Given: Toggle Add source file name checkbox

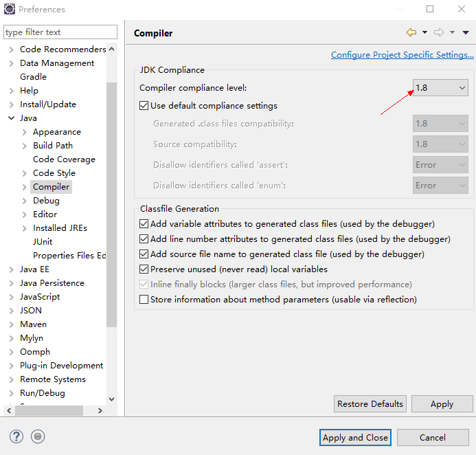Looking at the screenshot, I should 144,254.
